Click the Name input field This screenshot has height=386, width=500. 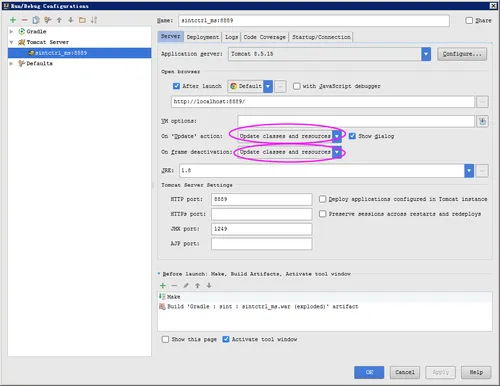click(x=314, y=21)
